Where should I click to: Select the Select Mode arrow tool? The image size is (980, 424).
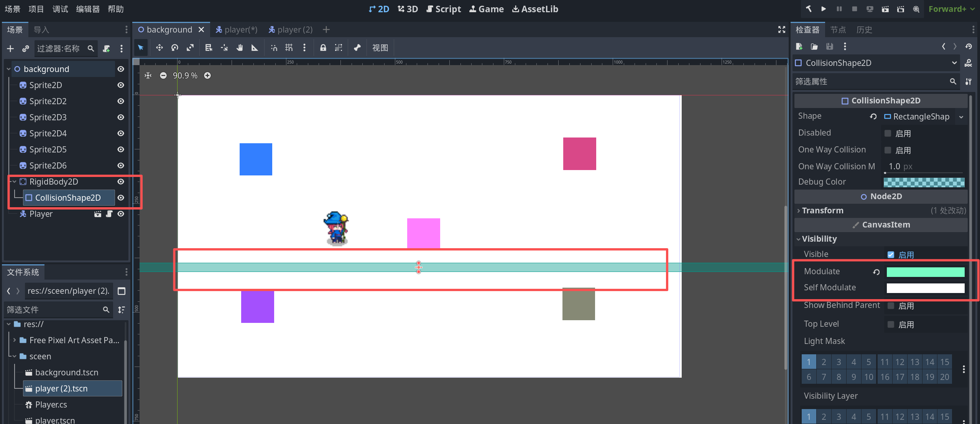coord(141,47)
